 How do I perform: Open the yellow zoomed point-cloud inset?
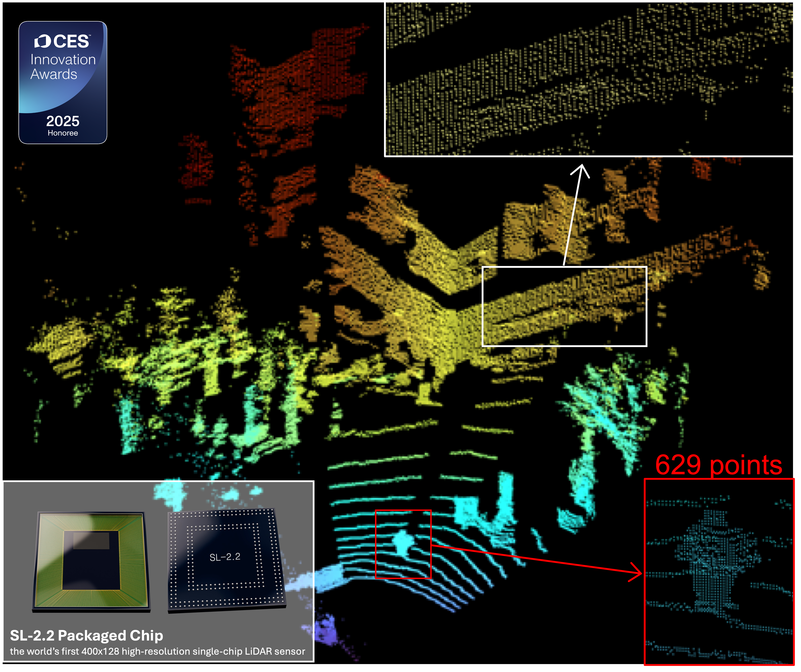click(x=589, y=79)
